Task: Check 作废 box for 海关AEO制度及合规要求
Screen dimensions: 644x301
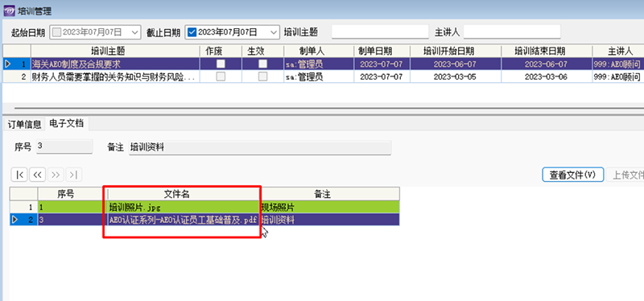Action: pos(221,64)
